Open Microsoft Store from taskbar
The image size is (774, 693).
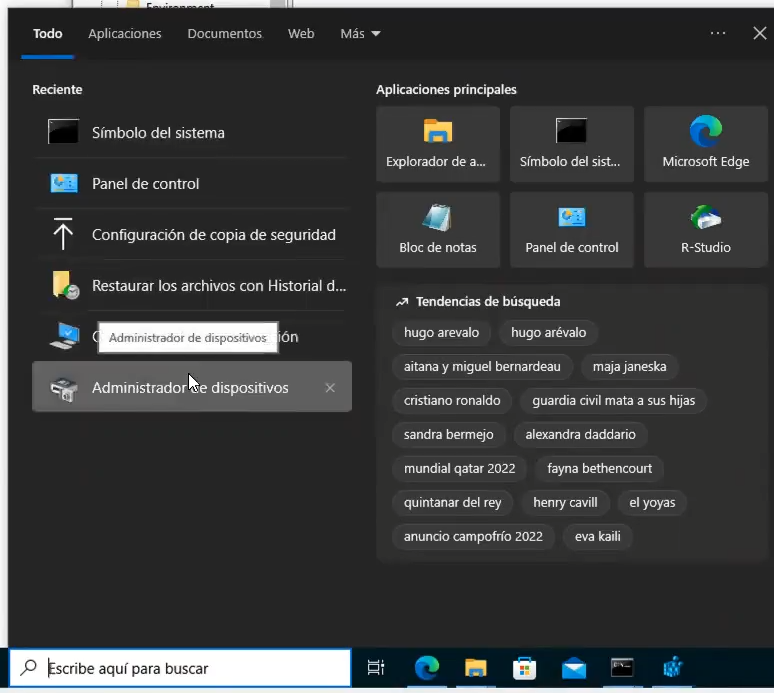[x=524, y=668]
